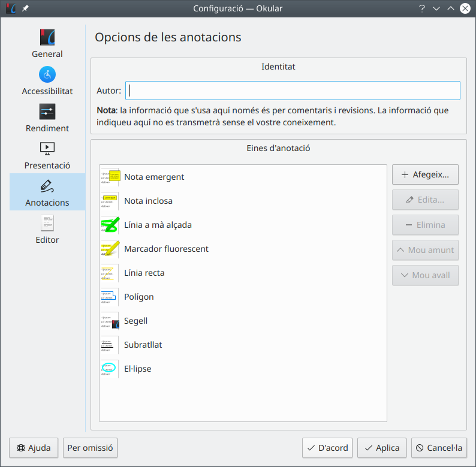Pick the Segell stamp tool
The image size is (476, 467).
[x=135, y=321]
